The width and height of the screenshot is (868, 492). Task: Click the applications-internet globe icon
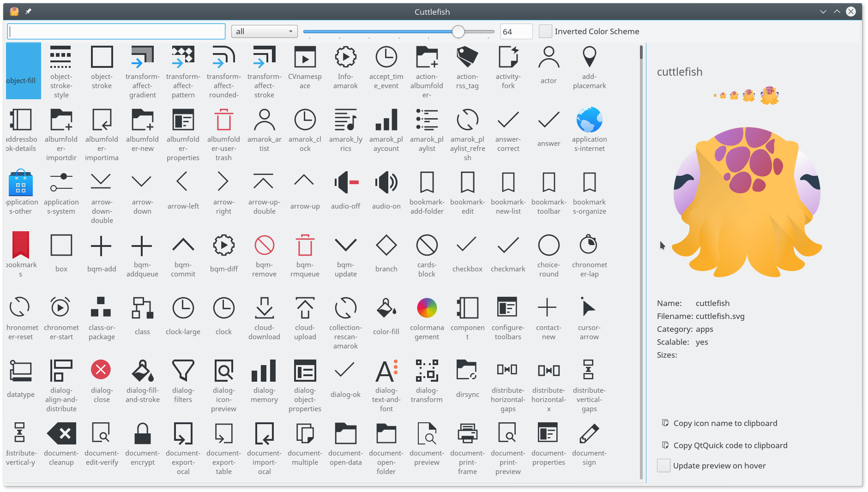(589, 120)
